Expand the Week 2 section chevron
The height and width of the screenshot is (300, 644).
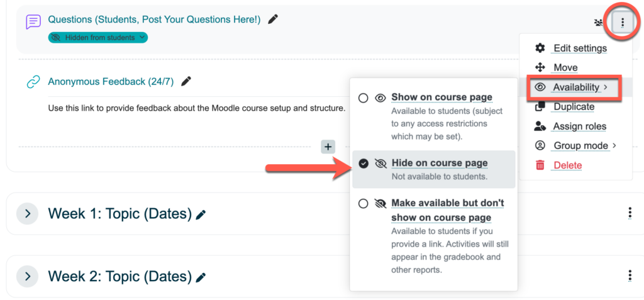click(27, 277)
